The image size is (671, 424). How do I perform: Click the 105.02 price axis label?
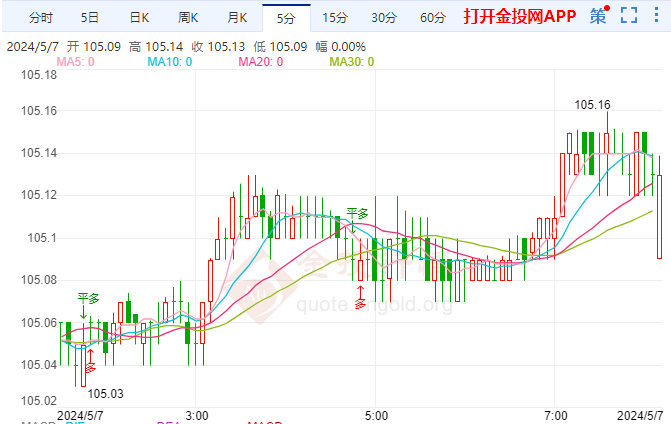(x=39, y=401)
